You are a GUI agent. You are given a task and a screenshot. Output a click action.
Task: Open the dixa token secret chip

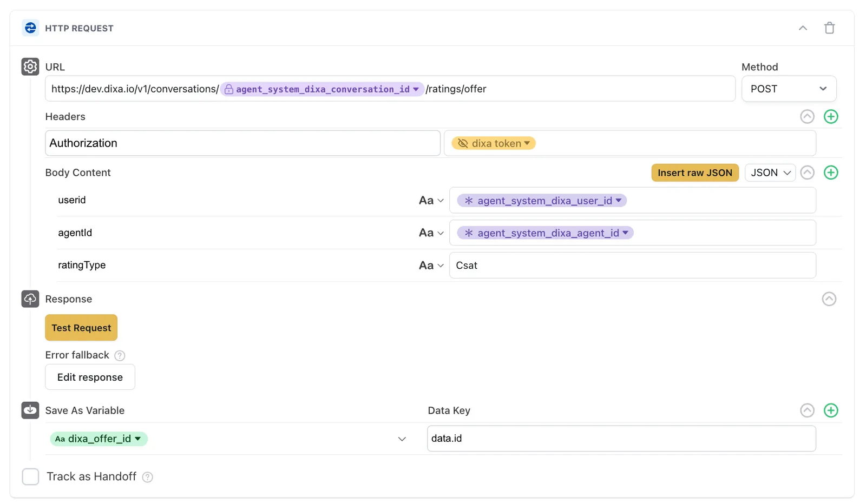click(493, 143)
